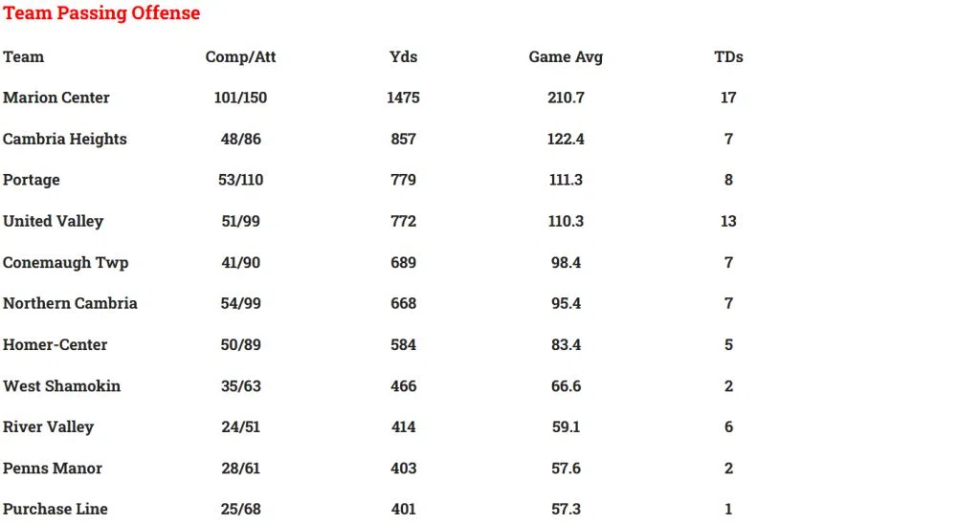Click United Valley's 13 TDs value
The height and width of the screenshot is (524, 980).
[x=728, y=221]
